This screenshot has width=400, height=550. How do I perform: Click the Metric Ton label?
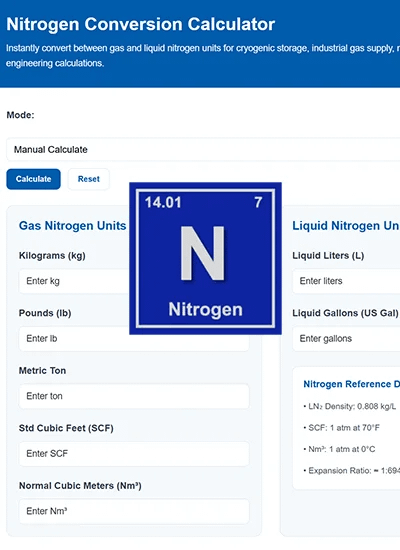tap(42, 370)
